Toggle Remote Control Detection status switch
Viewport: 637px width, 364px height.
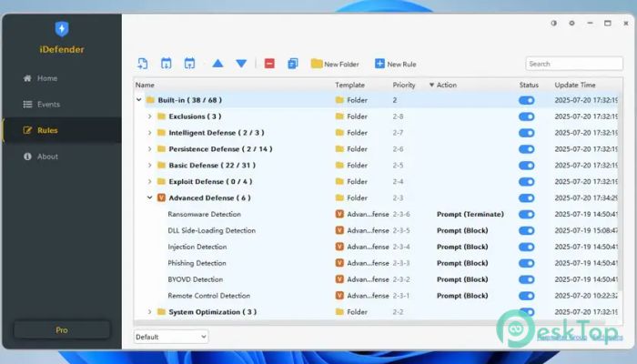click(x=527, y=296)
